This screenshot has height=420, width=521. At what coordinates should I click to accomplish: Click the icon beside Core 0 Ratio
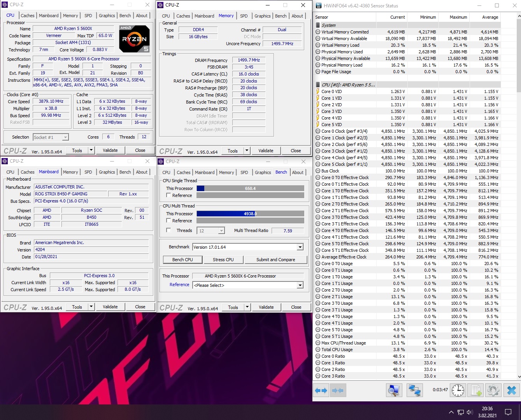[318, 356]
